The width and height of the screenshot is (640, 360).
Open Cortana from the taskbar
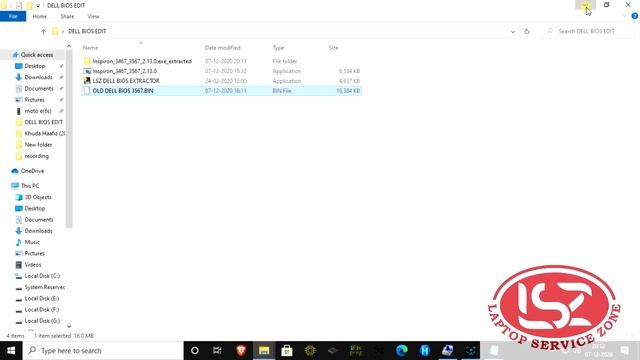coord(195,351)
